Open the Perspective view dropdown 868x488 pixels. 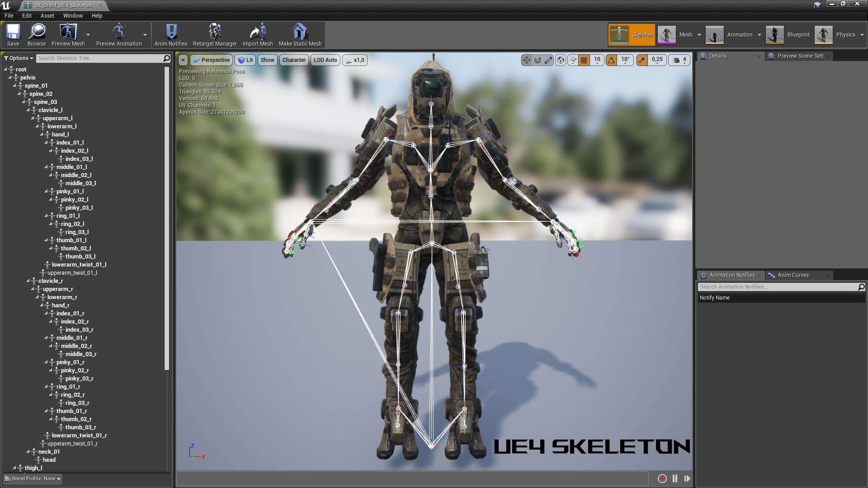click(x=212, y=60)
